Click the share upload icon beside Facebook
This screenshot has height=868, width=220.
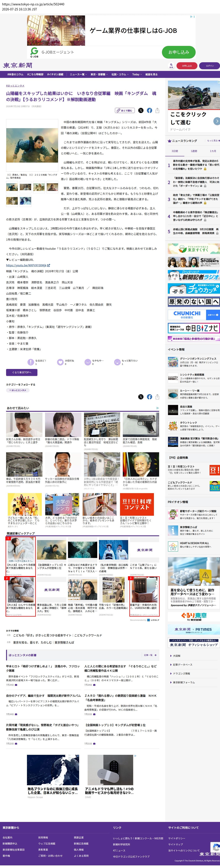coord(157,111)
